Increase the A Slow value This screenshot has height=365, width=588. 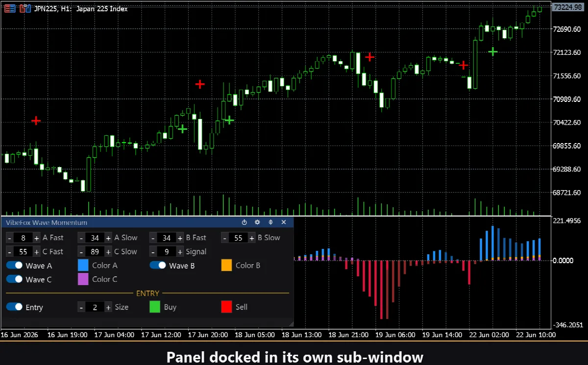(108, 238)
